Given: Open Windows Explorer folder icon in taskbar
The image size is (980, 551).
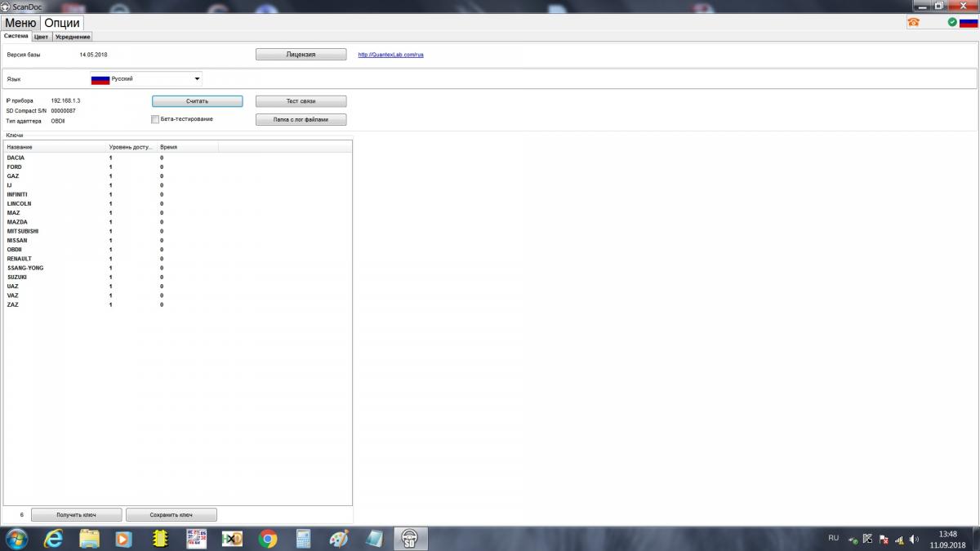Looking at the screenshot, I should [89, 539].
